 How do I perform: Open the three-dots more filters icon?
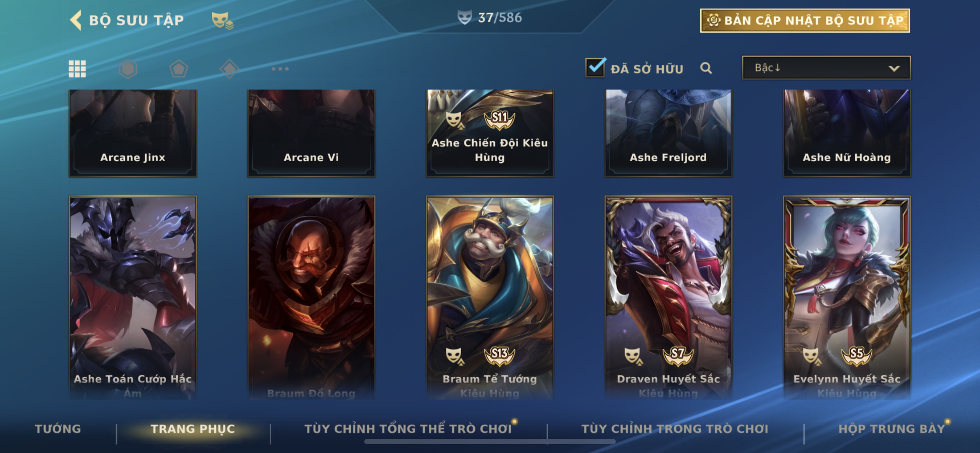click(280, 69)
